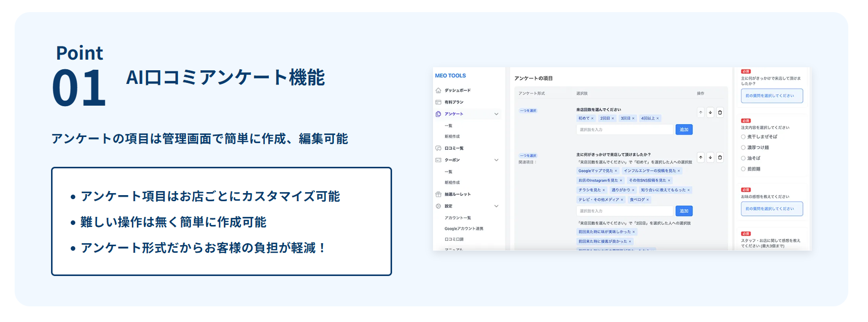Screen dimensions: 868x322
Task: Remove the 4回以上 option tag
Action: [657, 118]
